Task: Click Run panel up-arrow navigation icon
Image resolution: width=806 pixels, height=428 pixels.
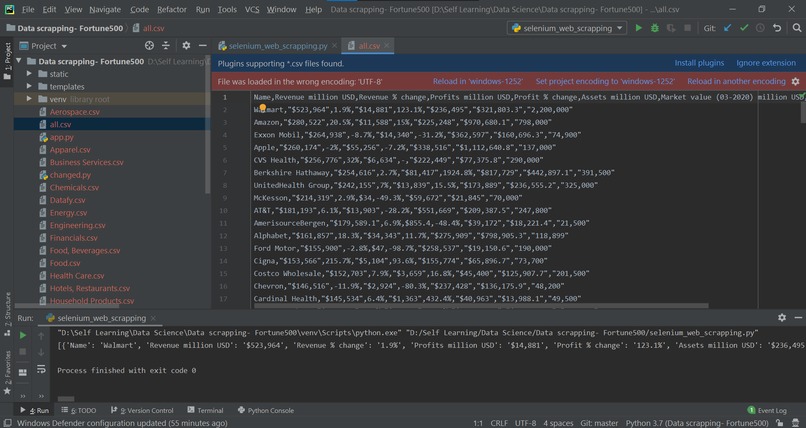Action: coord(41,336)
